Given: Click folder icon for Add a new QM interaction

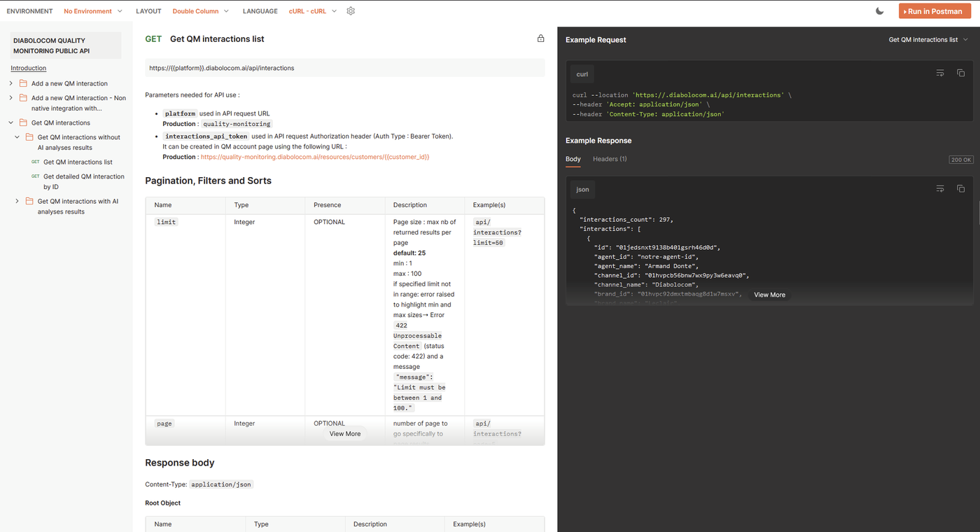Looking at the screenshot, I should [23, 83].
